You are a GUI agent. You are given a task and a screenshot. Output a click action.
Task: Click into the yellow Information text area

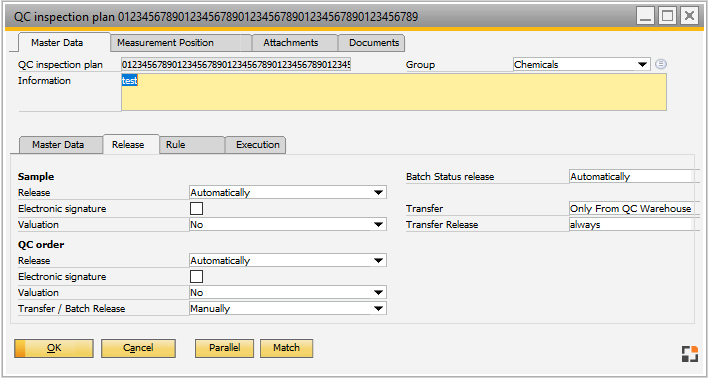click(393, 92)
